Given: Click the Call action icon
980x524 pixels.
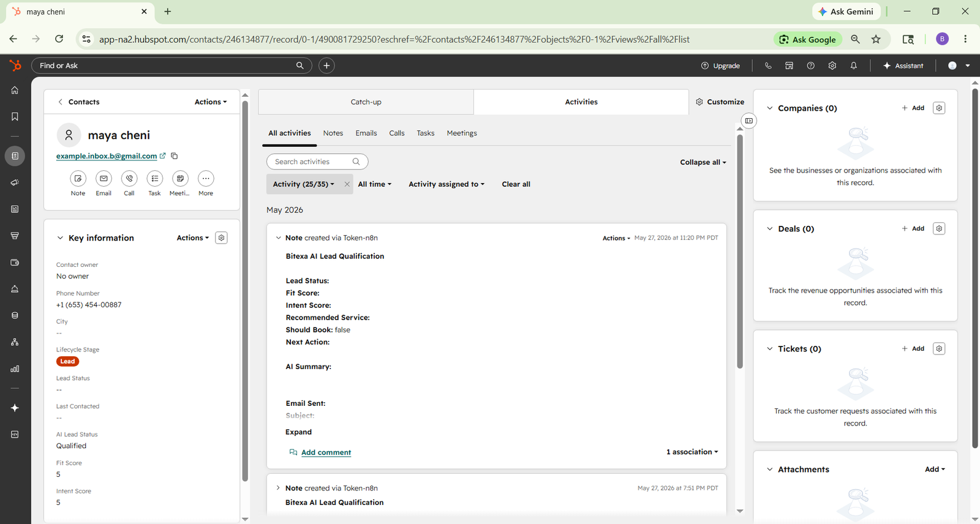Looking at the screenshot, I should [x=129, y=179].
